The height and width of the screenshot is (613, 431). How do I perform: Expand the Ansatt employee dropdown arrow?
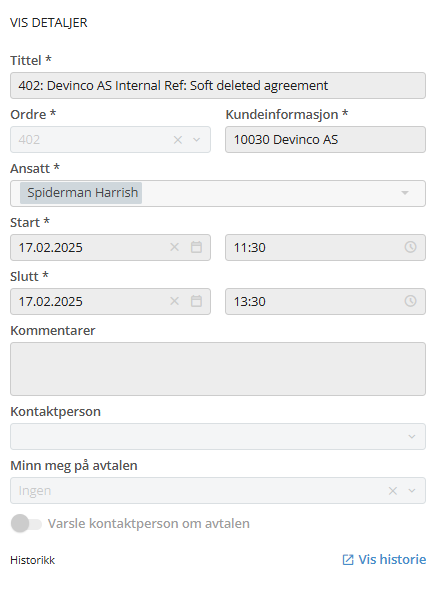pyautogui.click(x=405, y=193)
